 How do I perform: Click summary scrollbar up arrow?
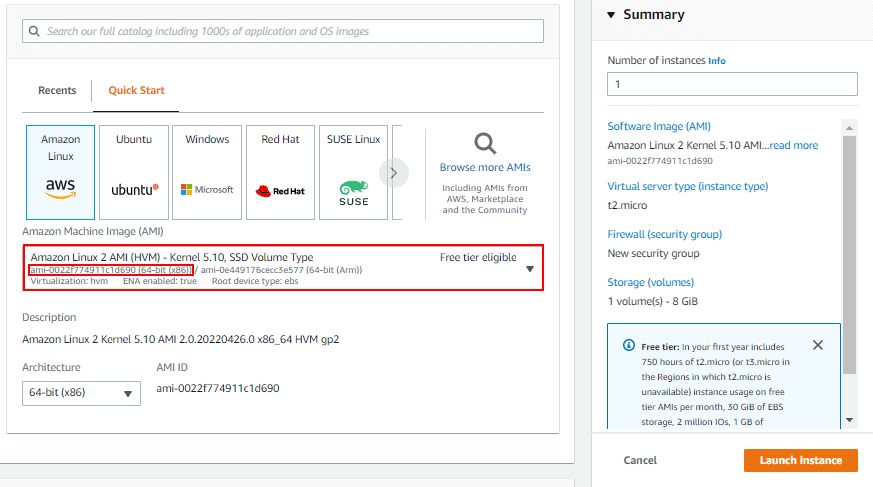849,128
